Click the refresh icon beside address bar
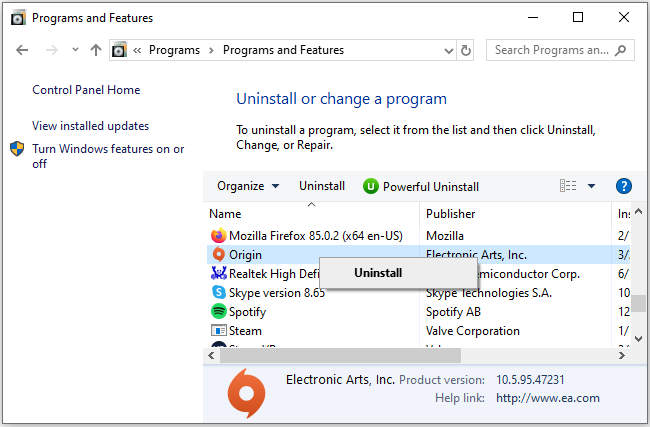 (x=466, y=50)
